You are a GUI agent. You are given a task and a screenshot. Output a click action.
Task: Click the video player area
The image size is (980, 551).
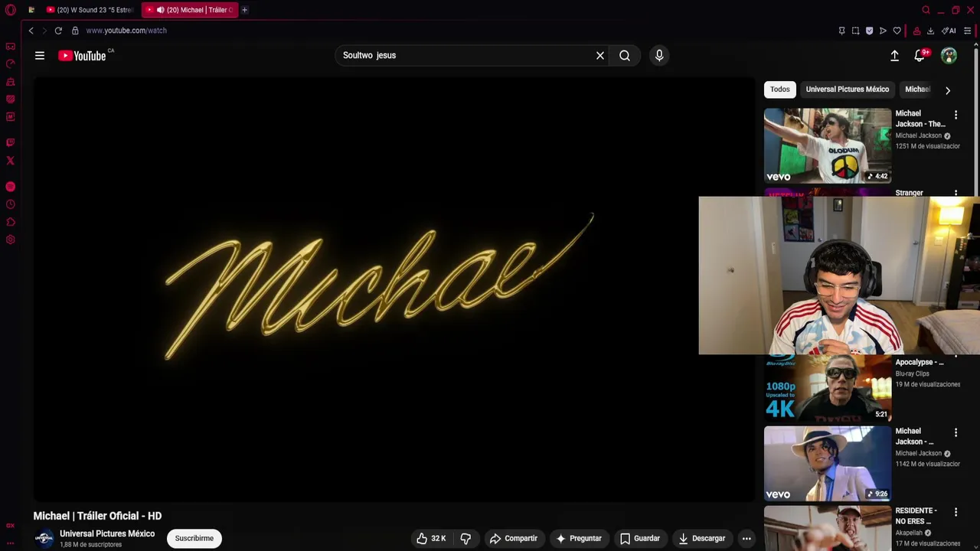click(394, 289)
